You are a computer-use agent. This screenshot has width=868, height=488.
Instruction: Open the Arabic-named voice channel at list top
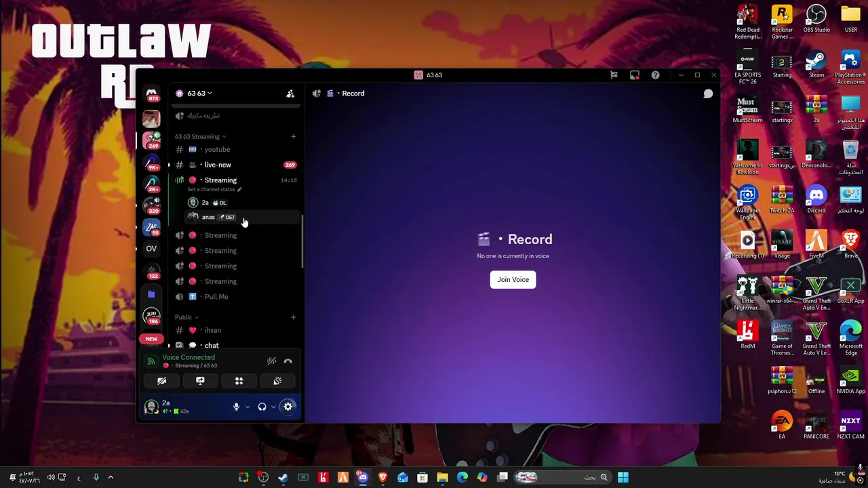(x=235, y=116)
